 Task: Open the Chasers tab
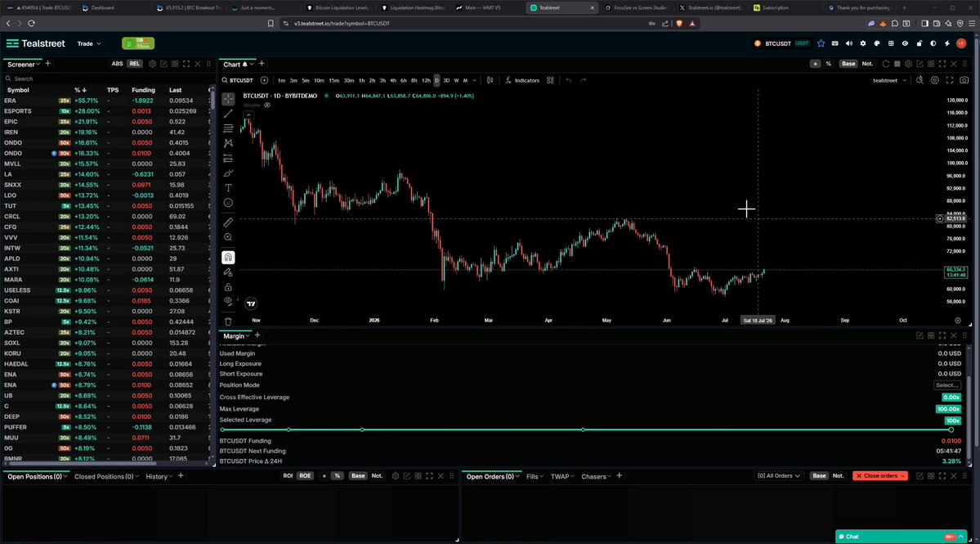point(596,476)
